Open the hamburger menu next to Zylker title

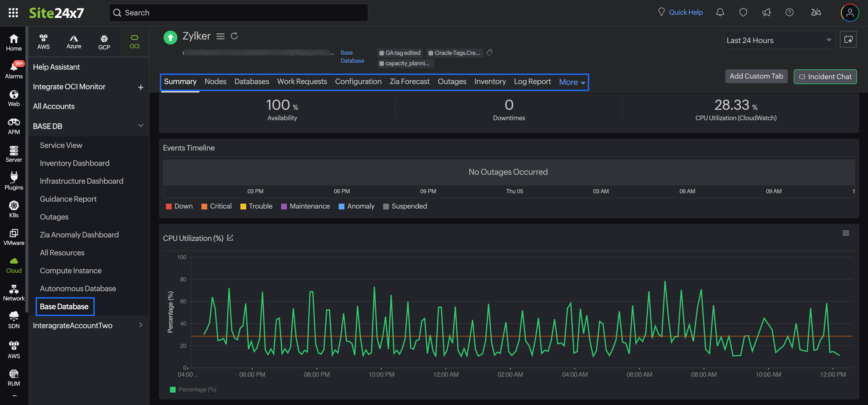point(220,36)
